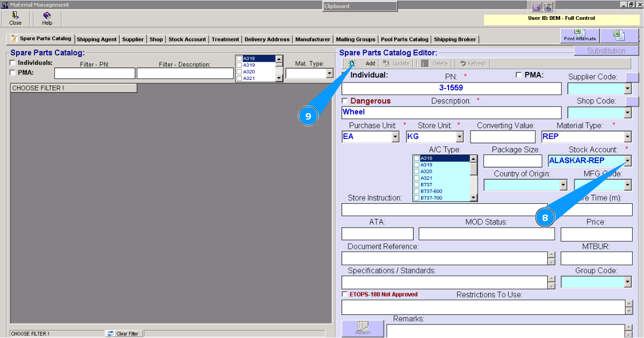Check A319 in the filter aircraft list
The width and height of the screenshot is (644, 338).
click(240, 65)
